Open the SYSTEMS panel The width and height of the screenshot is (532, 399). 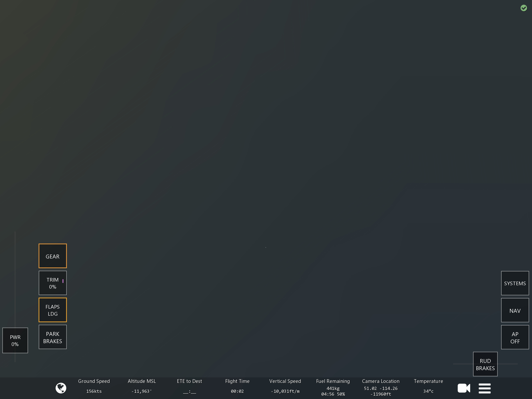(515, 283)
